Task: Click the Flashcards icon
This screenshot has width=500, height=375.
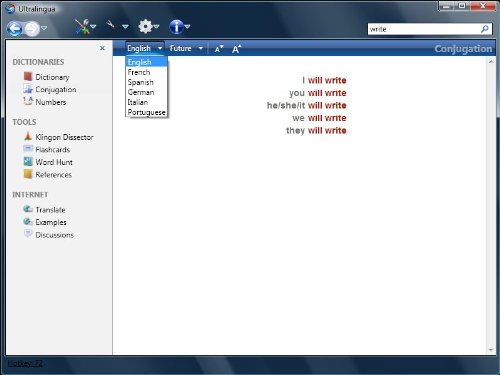Action: pyautogui.click(x=28, y=148)
